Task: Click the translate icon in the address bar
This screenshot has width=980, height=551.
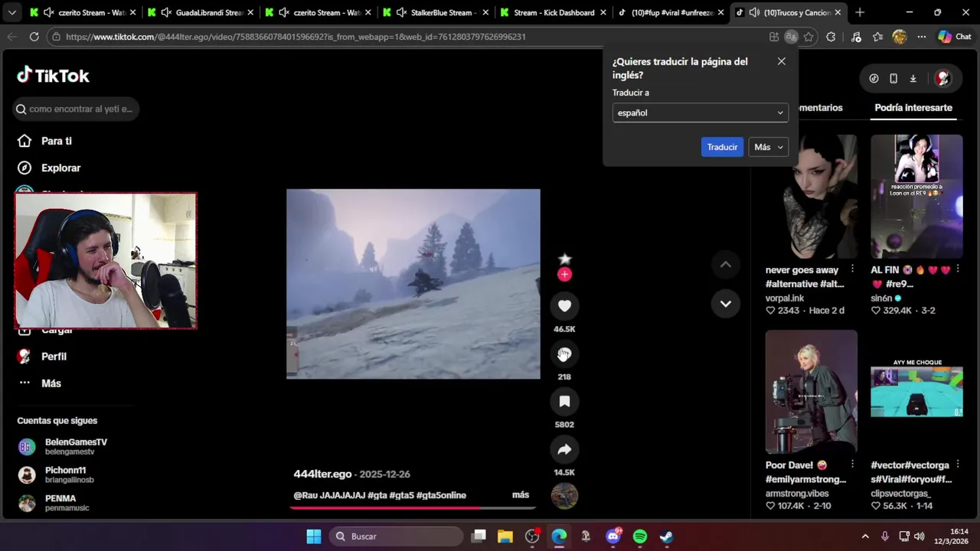Action: pyautogui.click(x=791, y=37)
